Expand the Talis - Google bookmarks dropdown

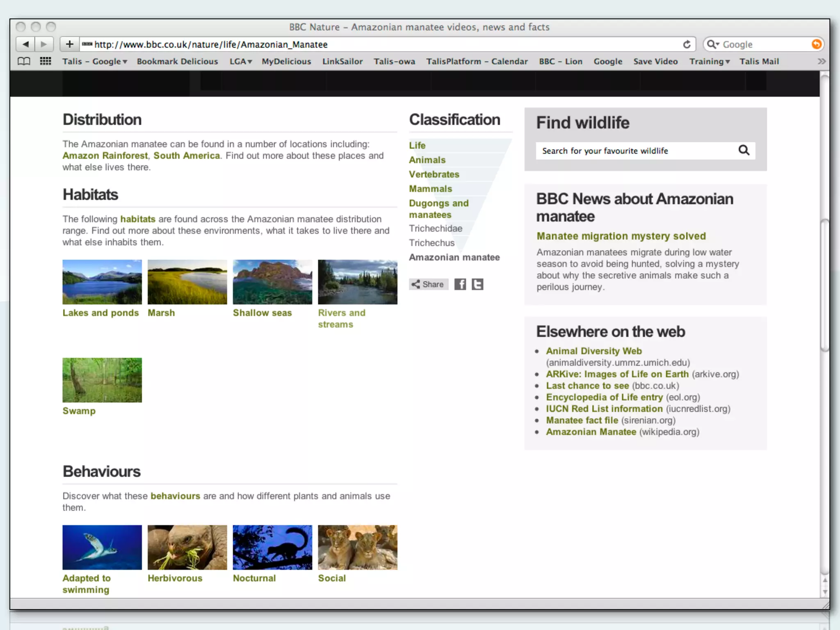(95, 62)
